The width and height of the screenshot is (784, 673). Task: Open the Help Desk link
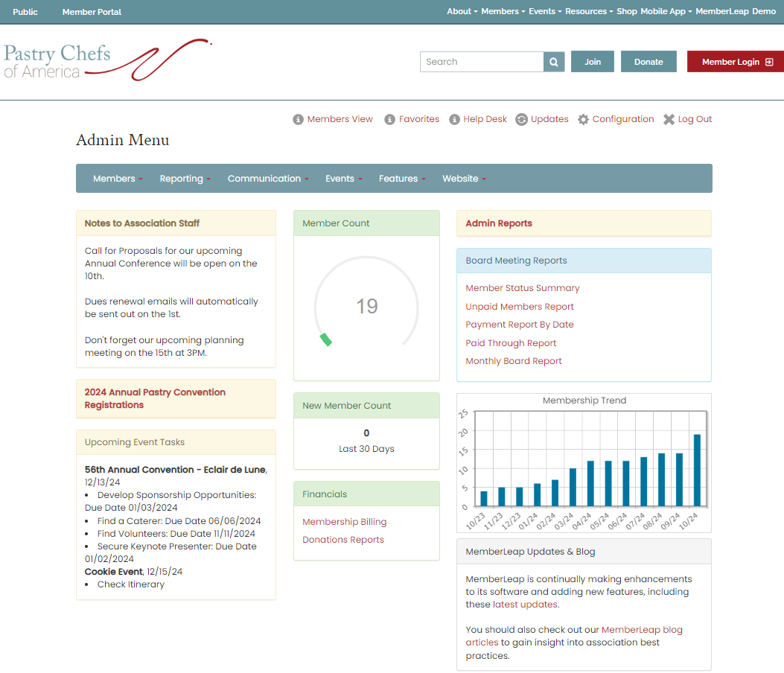pyautogui.click(x=485, y=119)
